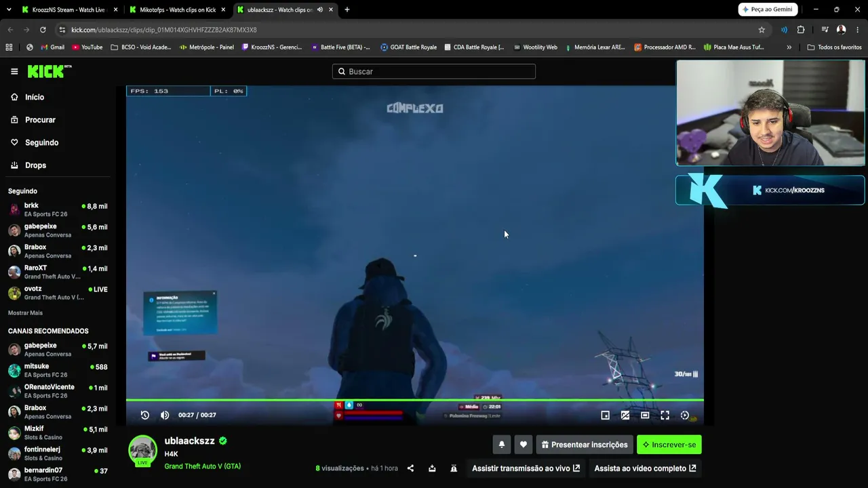Open ORenatoVicente recommended channel
The width and height of the screenshot is (868, 488).
pos(57,391)
